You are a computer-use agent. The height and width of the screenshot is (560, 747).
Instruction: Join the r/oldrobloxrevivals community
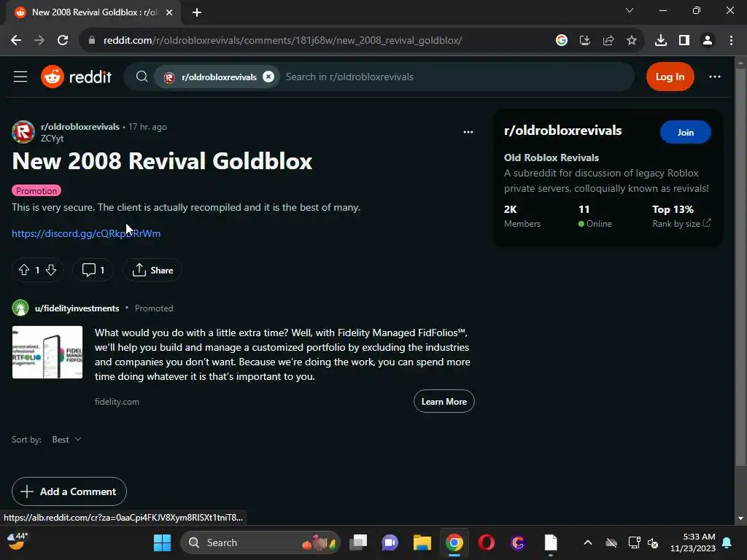tap(686, 133)
